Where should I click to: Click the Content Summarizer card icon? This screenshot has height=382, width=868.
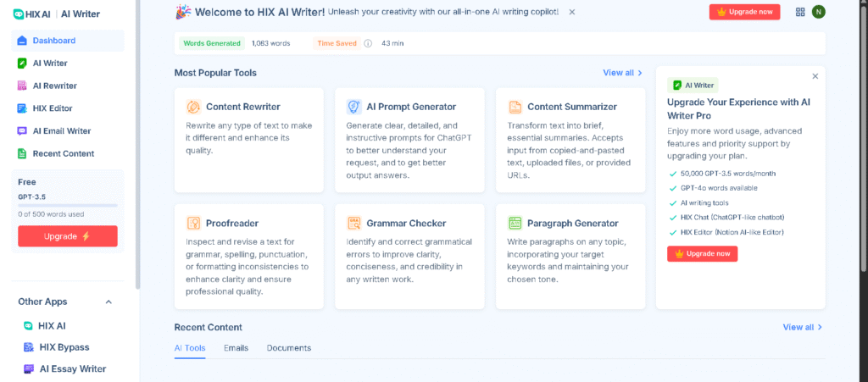coord(515,107)
